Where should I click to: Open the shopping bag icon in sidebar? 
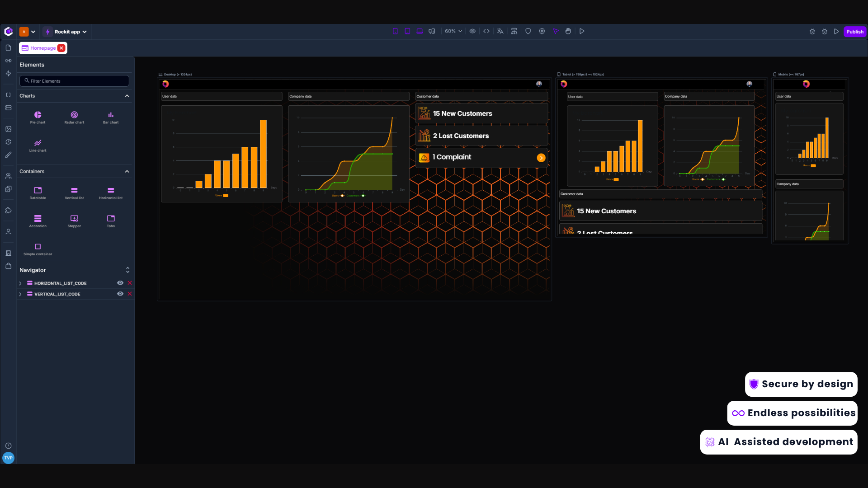tap(8, 266)
